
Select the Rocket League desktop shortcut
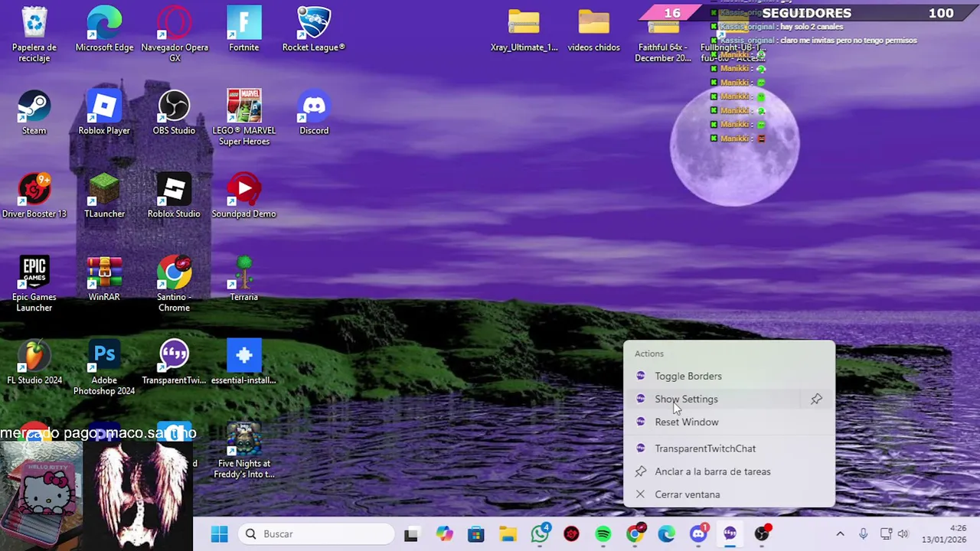(x=313, y=31)
